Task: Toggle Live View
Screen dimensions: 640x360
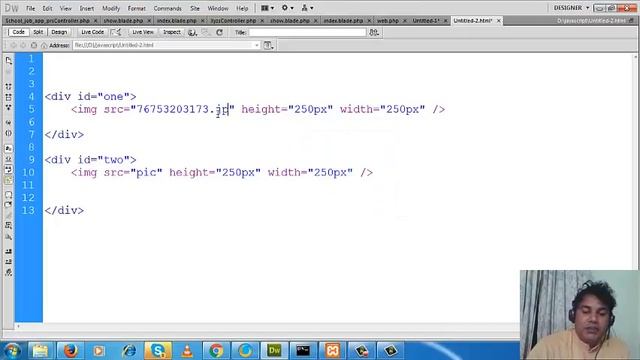Action: point(142,32)
